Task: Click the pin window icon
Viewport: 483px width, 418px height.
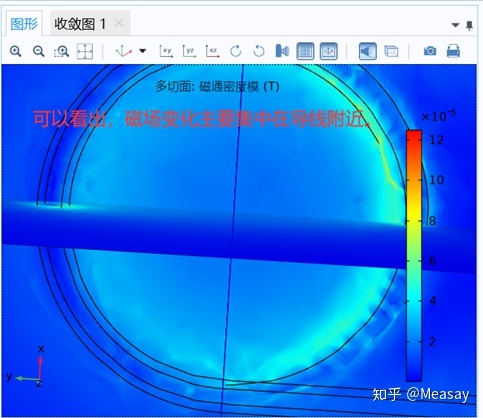Action: click(469, 25)
